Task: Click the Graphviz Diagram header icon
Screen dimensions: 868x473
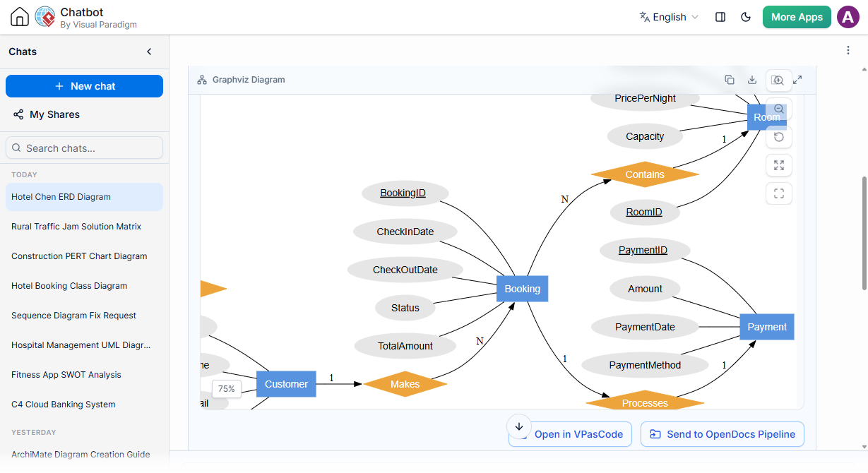Action: point(202,80)
